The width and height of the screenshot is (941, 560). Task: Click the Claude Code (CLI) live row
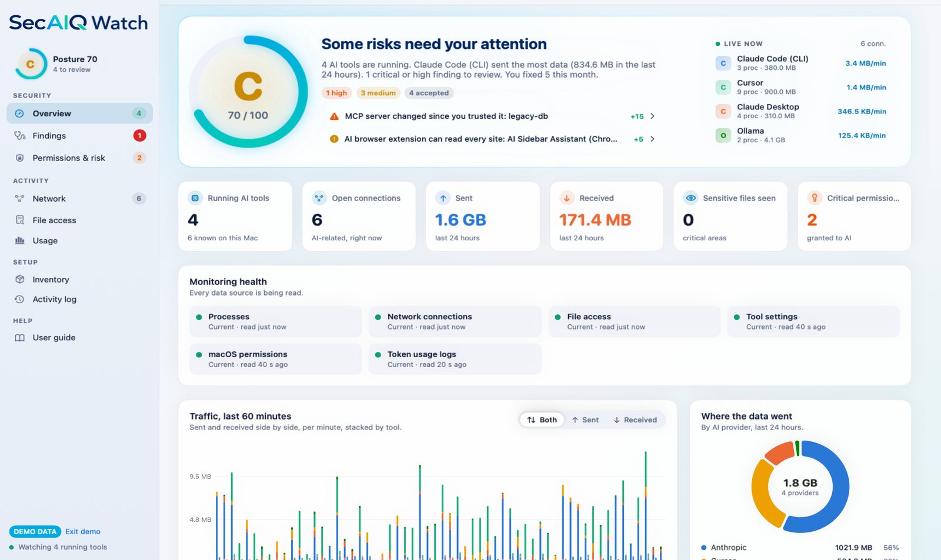coord(801,63)
